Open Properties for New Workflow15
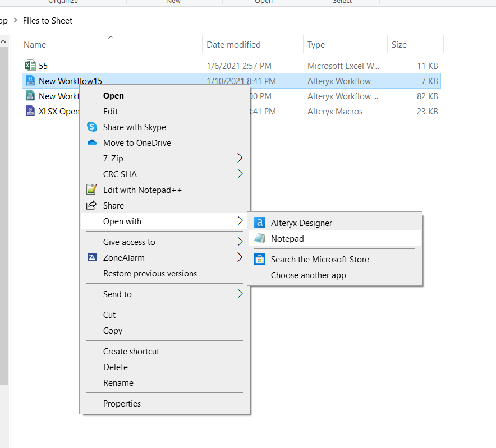The height and width of the screenshot is (448, 496). [x=122, y=403]
